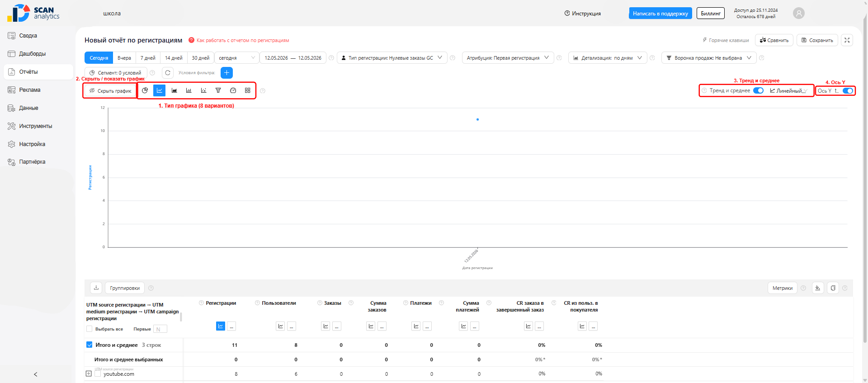Toggle CR из польз. в покупателя chart button
This screenshot has height=383, width=868.
click(582, 326)
